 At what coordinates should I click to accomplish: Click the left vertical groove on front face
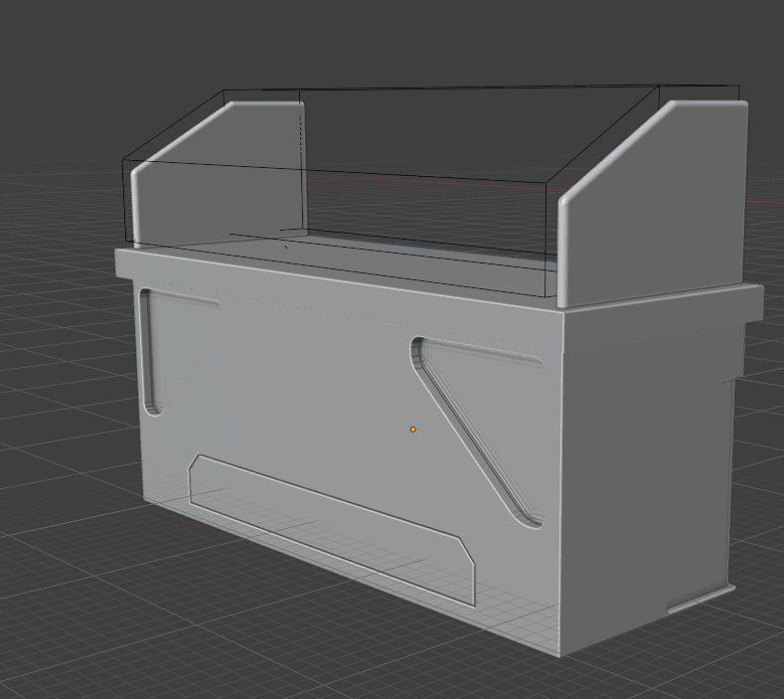150,353
